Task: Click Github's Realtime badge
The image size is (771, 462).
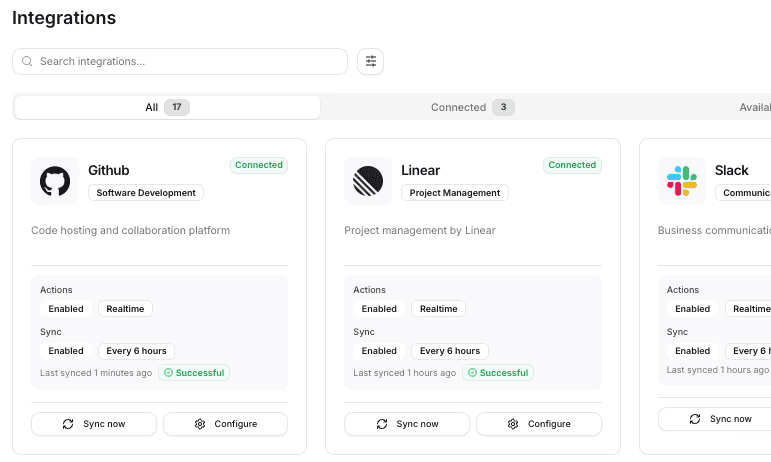Action: pyautogui.click(x=125, y=309)
